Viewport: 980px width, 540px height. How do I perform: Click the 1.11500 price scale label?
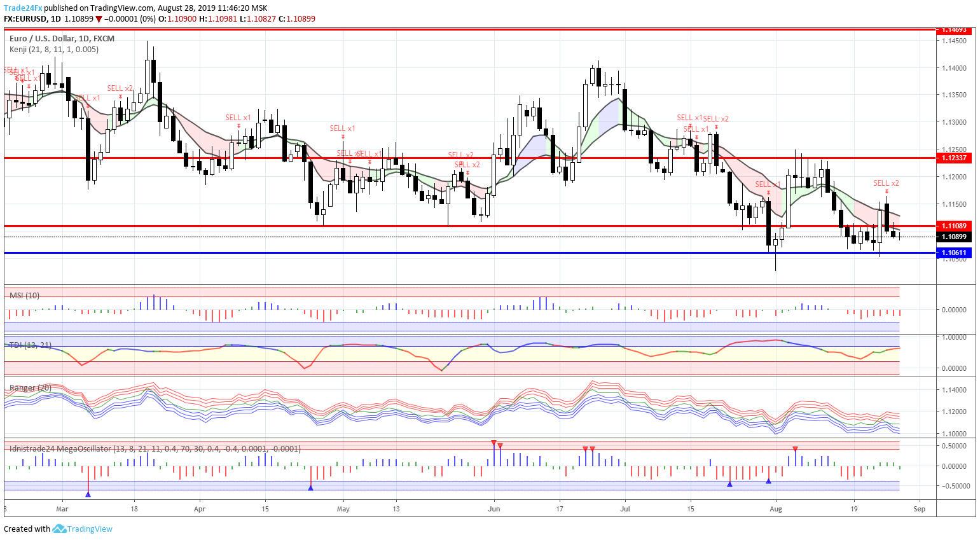pos(954,204)
